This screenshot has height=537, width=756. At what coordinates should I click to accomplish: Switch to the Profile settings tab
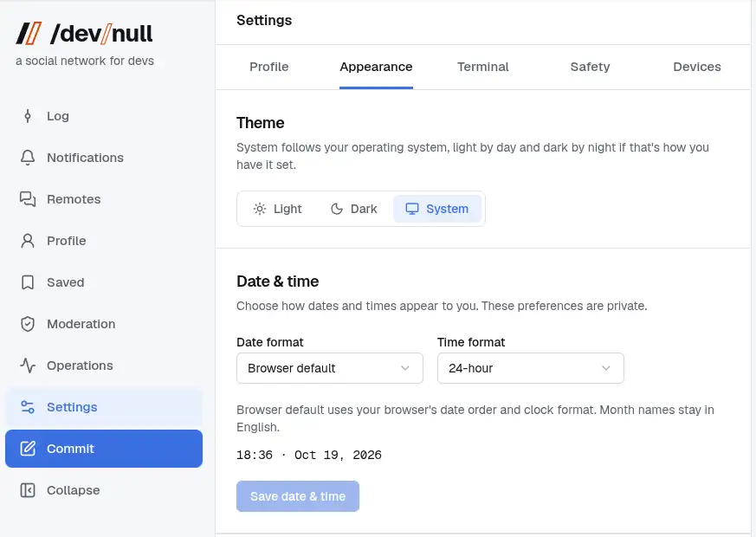tap(269, 67)
